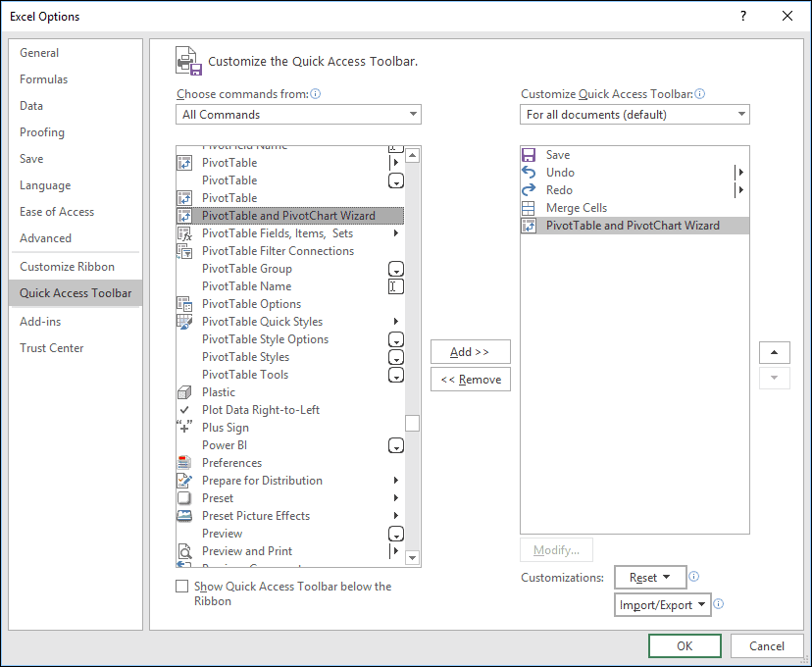Switch to the General options category

76,53
